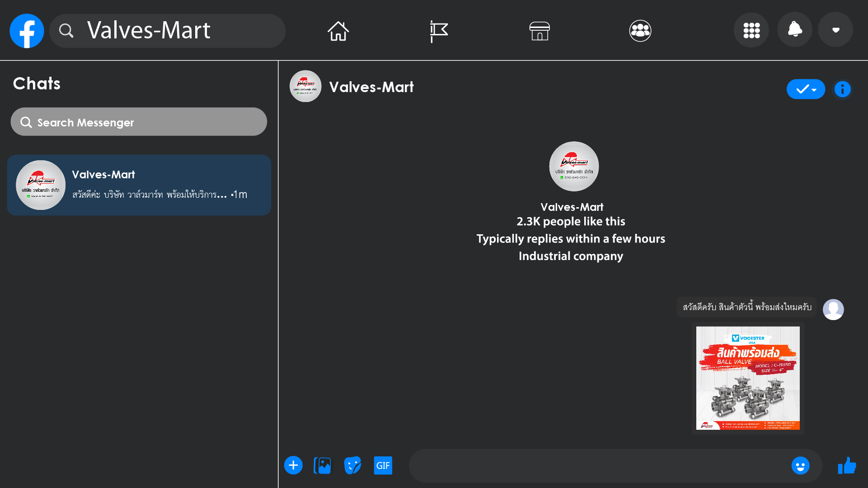Click the sender's user avatar

833,310
